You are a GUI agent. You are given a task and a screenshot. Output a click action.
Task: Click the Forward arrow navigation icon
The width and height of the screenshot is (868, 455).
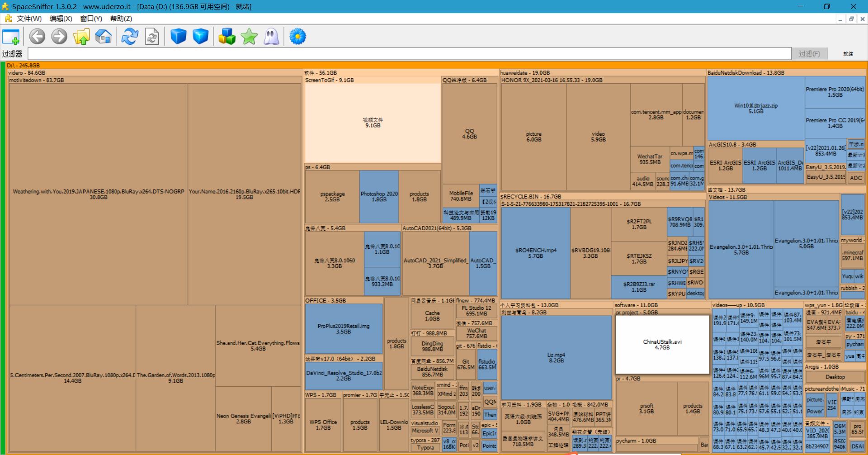coord(59,37)
